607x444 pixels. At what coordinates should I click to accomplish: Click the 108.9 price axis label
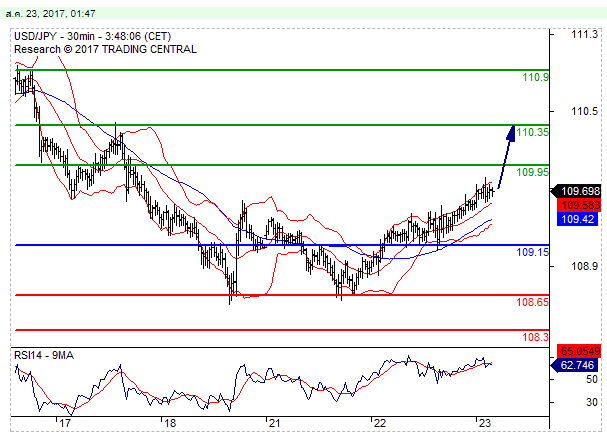(x=585, y=266)
